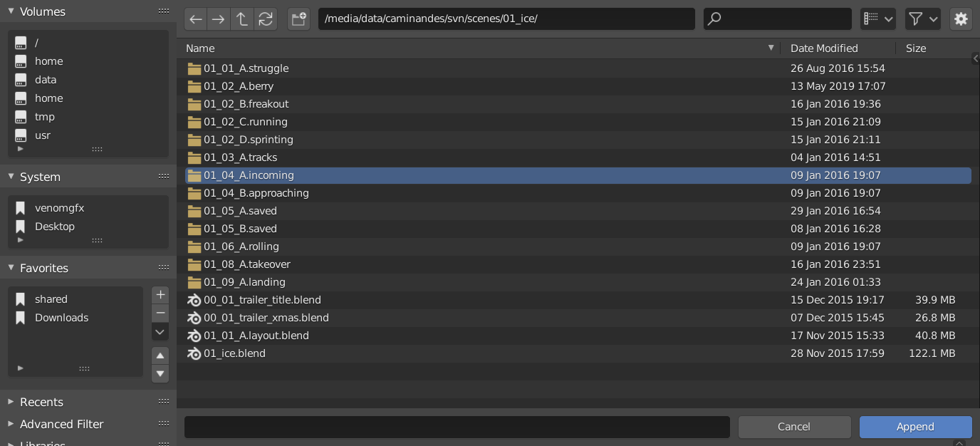Select 01_02_A.berry folder

578,86
